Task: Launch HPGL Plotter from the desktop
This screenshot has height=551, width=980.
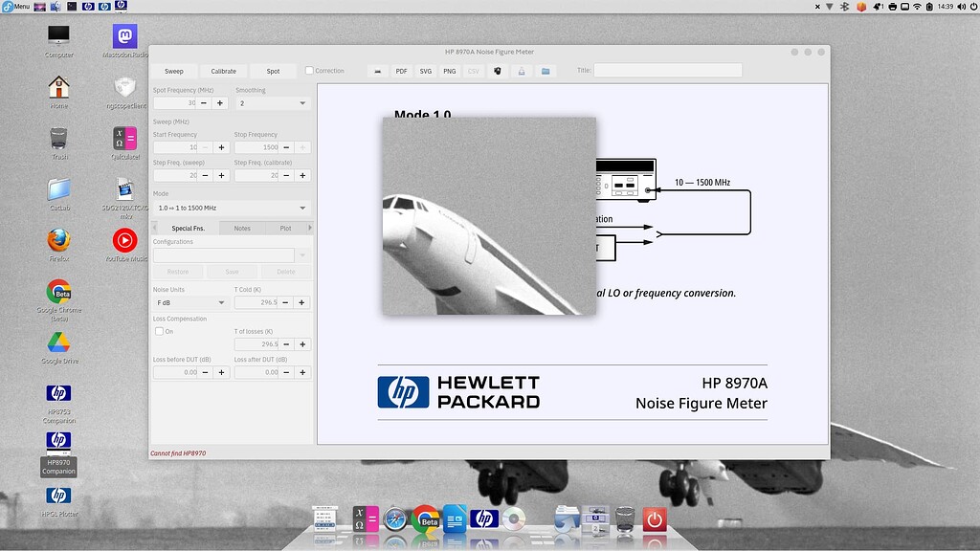Action: [58, 497]
